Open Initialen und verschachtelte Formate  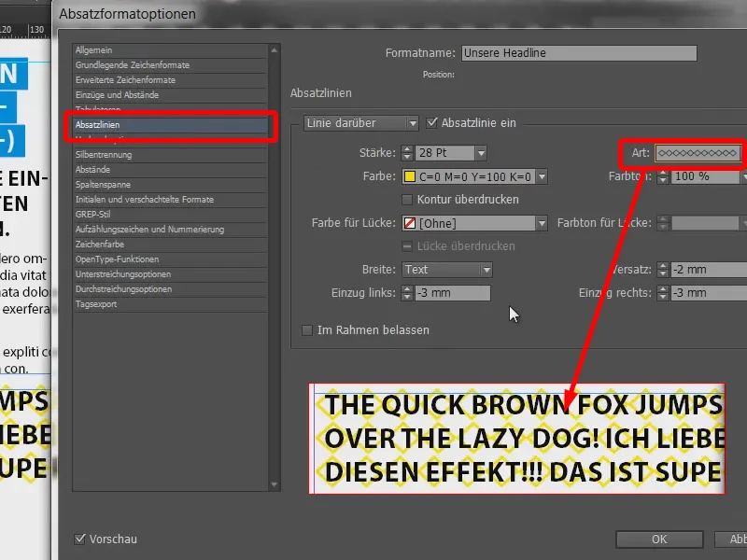170,200
